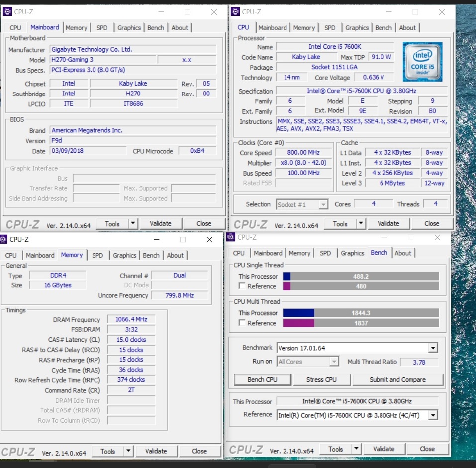This screenshot has height=468, width=476.
Task: Open Graphics tab in CPU window
Action: (357, 28)
